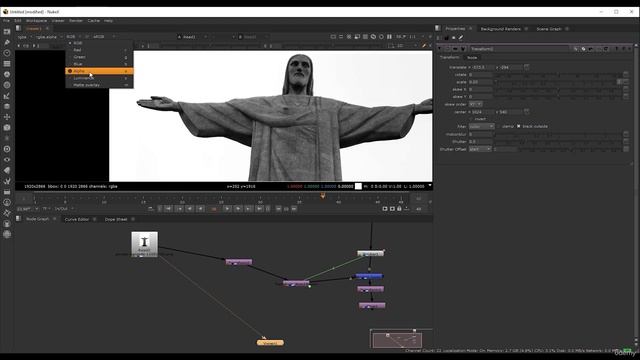This screenshot has width=640, height=360.
Task: Open the Other nodes toolbar icon
Action: [x=7, y=191]
